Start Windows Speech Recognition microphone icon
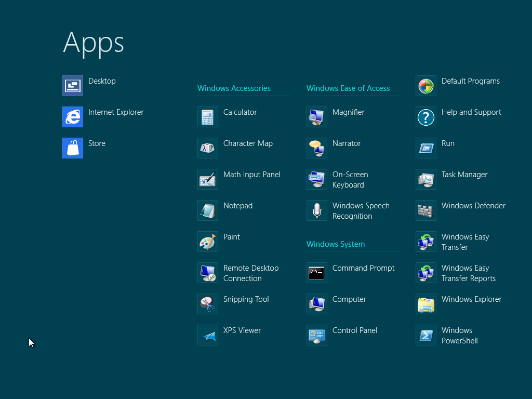 click(317, 210)
